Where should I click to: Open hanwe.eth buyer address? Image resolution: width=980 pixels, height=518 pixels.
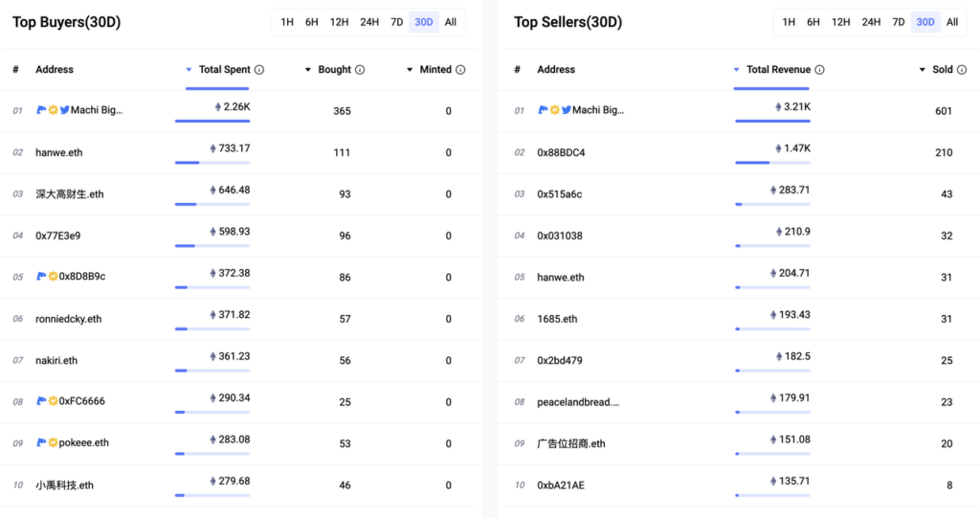58,152
